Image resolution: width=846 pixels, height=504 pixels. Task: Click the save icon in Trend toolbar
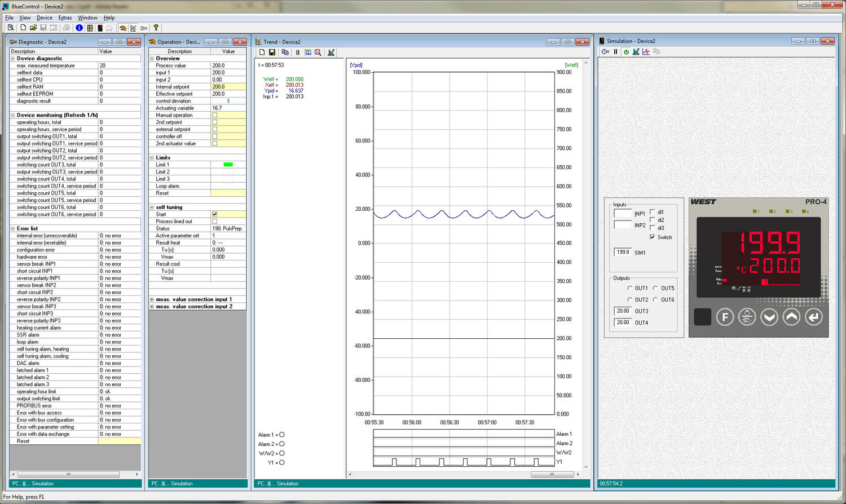pyautogui.click(x=272, y=52)
